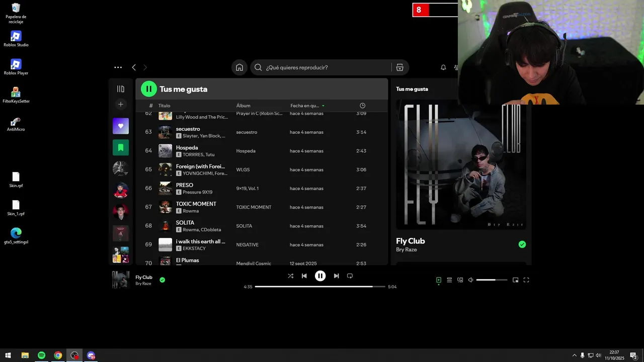Image resolution: width=644 pixels, height=362 pixels.
Task: Click 'EKKSTACY' artist name
Action: coord(195,248)
